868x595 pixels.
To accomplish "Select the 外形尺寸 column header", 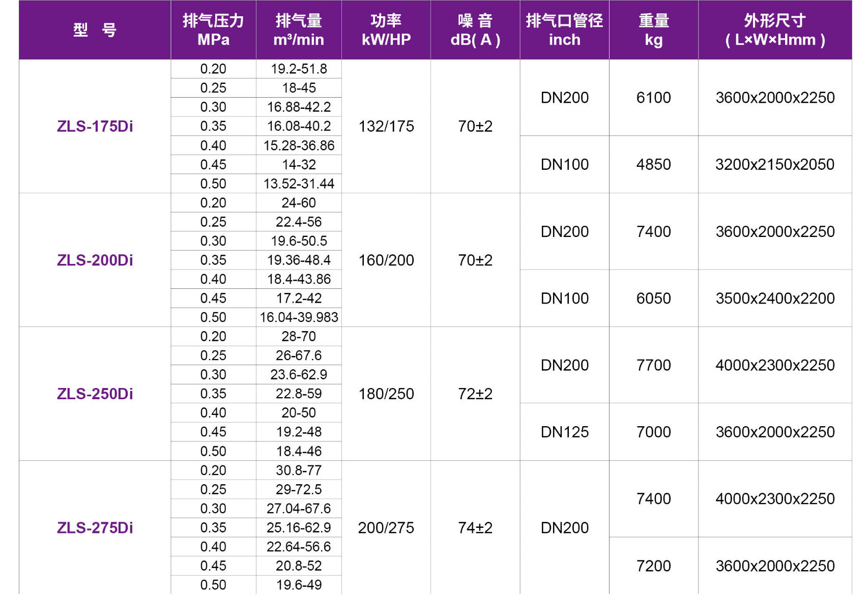I will point(775,30).
